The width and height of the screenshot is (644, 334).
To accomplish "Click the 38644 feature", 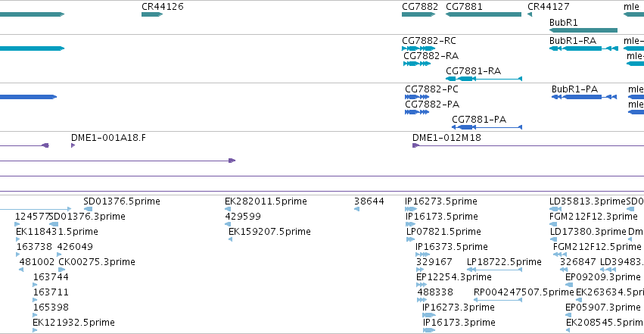I will (356, 209).
